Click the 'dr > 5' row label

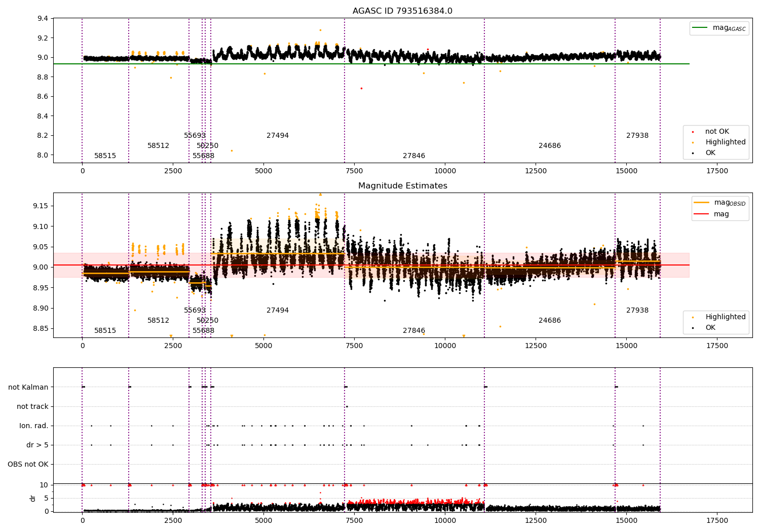(x=37, y=445)
